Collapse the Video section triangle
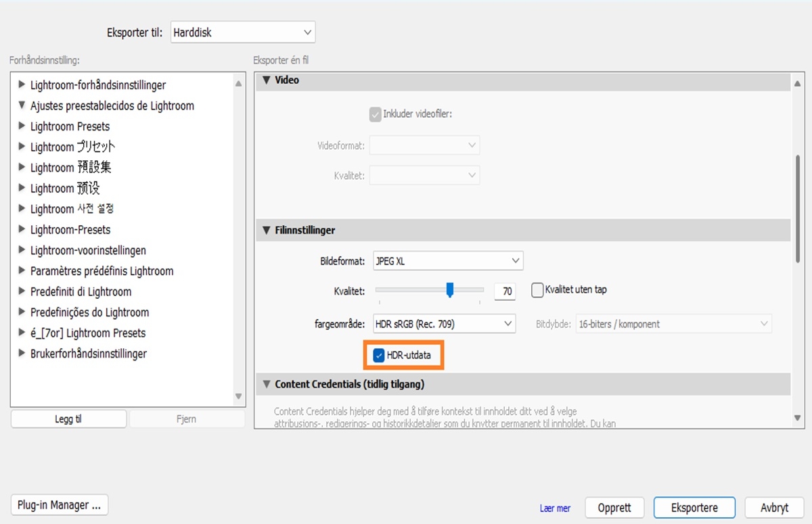The width and height of the screenshot is (812, 524). [x=267, y=80]
